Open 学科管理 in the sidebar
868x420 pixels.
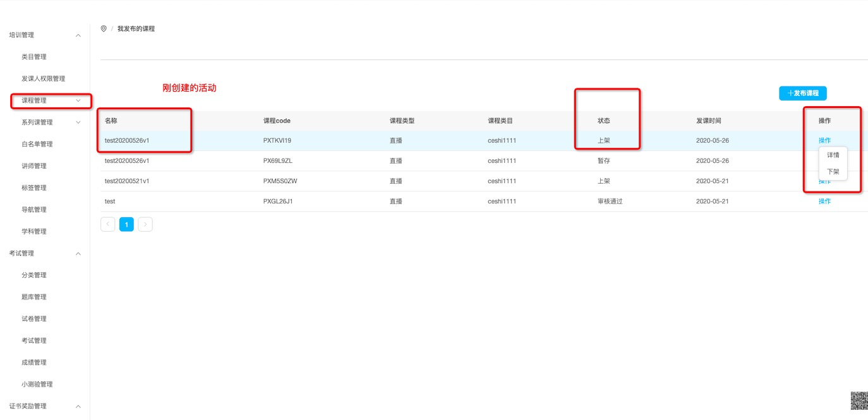click(34, 231)
